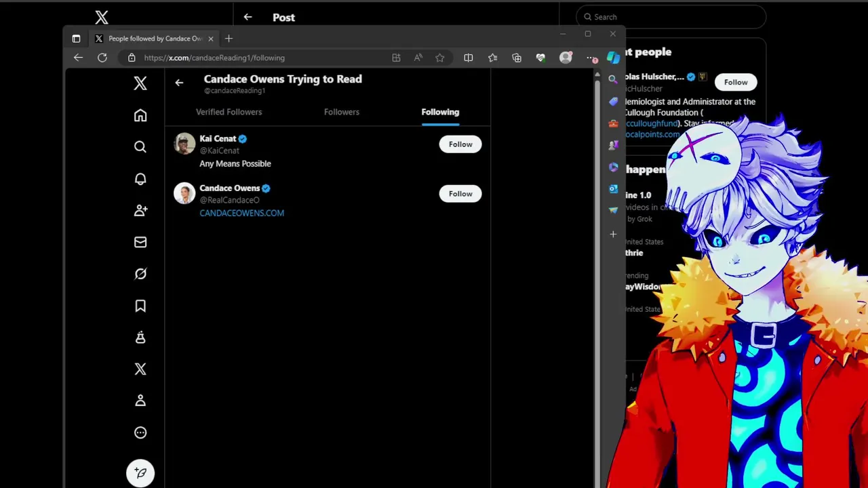Open the CANDACEOWENS.COM link
This screenshot has height=488, width=868.
click(241, 213)
